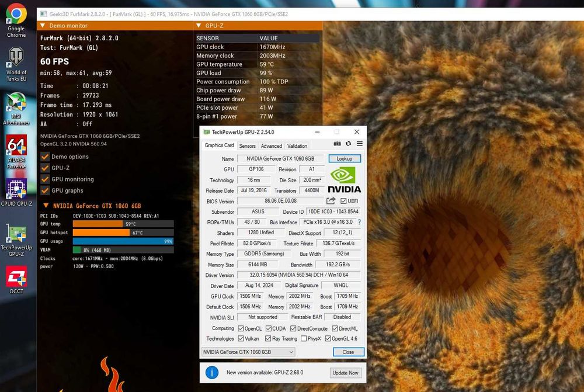The image size is (584, 392).
Task: Click GPU clock 1670MHz sensor value
Action: coord(272,47)
